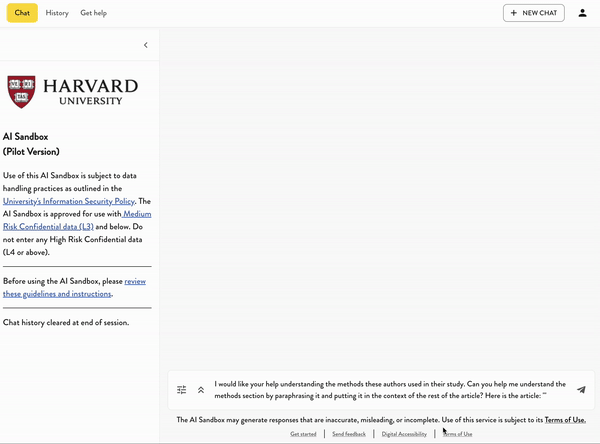Screen dimensions: 600x444
Task: Switch to the Chat tab
Action: pos(22,13)
